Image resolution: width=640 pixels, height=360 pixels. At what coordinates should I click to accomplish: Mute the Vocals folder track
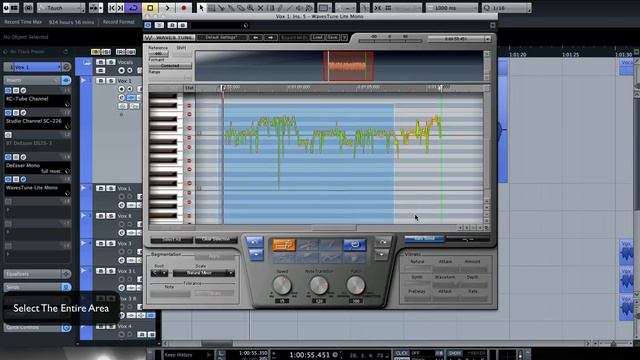coord(100,62)
